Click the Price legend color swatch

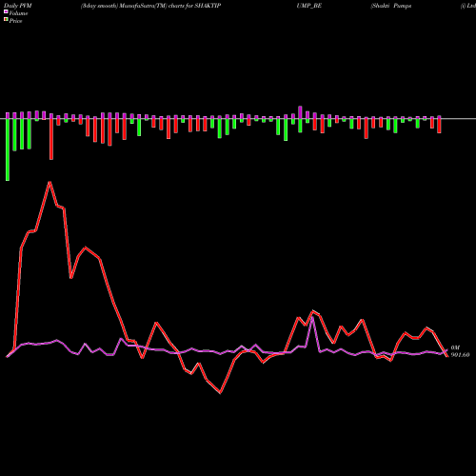[6, 20]
